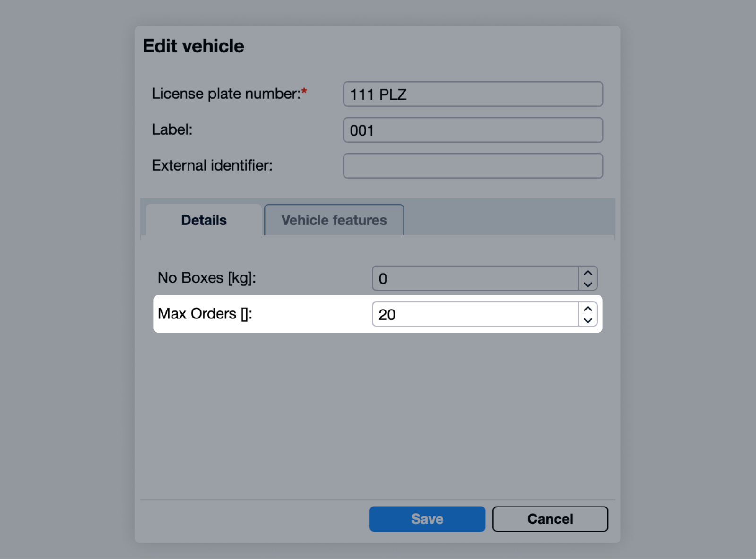The image size is (756, 559).
Task: Select the Details tab
Action: pyautogui.click(x=204, y=220)
